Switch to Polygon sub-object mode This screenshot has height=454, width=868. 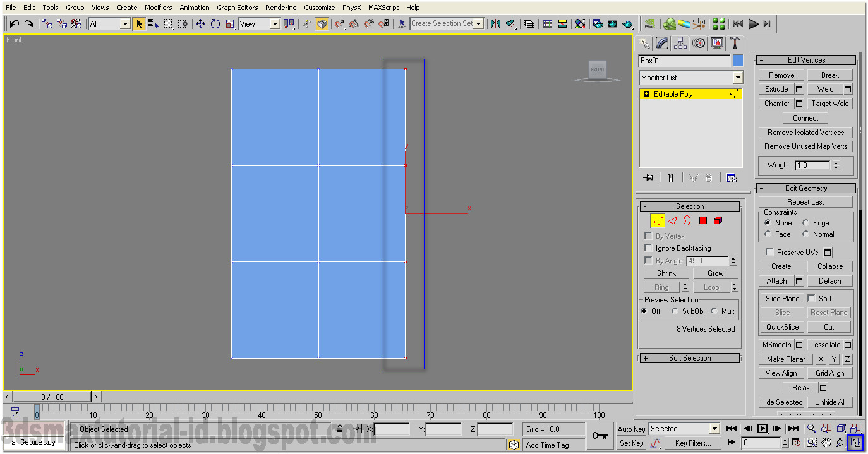703,220
